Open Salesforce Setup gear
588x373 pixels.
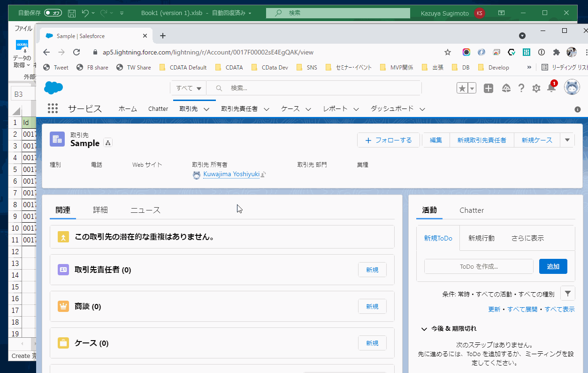[x=536, y=88]
